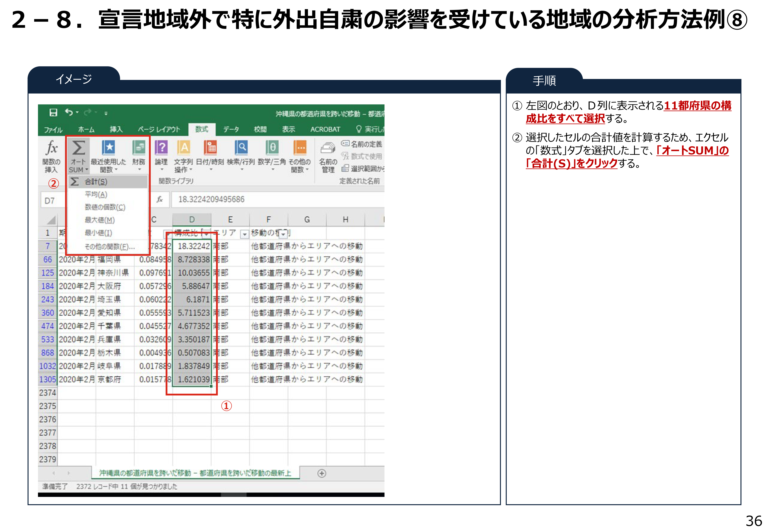This screenshot has height=532, width=769.
Task: Select 合計(S) from AutoSum menu
Action: point(96,182)
